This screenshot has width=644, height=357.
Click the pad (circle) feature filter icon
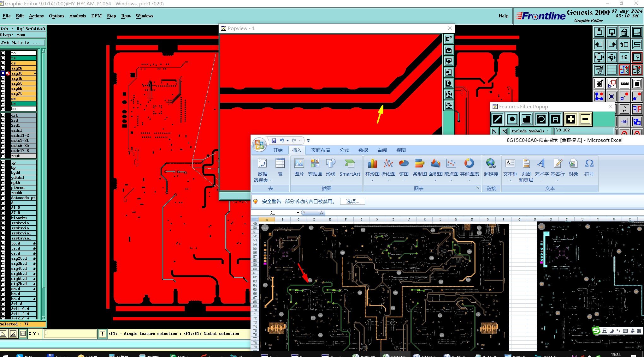coord(512,119)
